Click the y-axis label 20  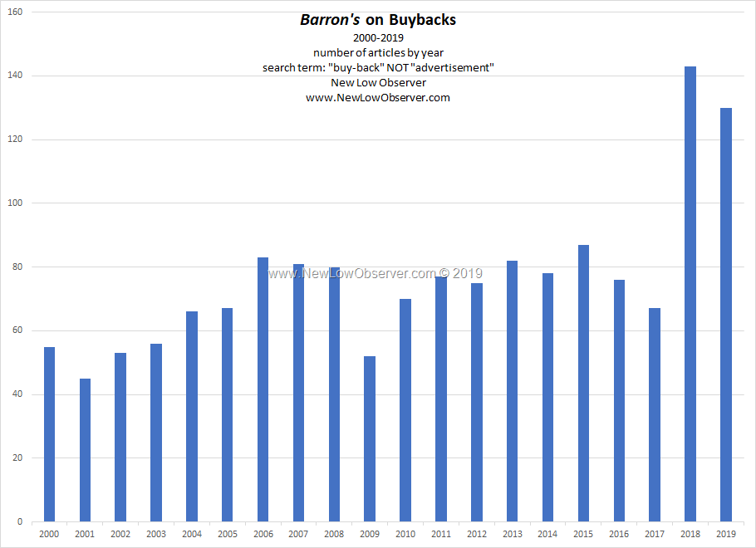[17, 457]
